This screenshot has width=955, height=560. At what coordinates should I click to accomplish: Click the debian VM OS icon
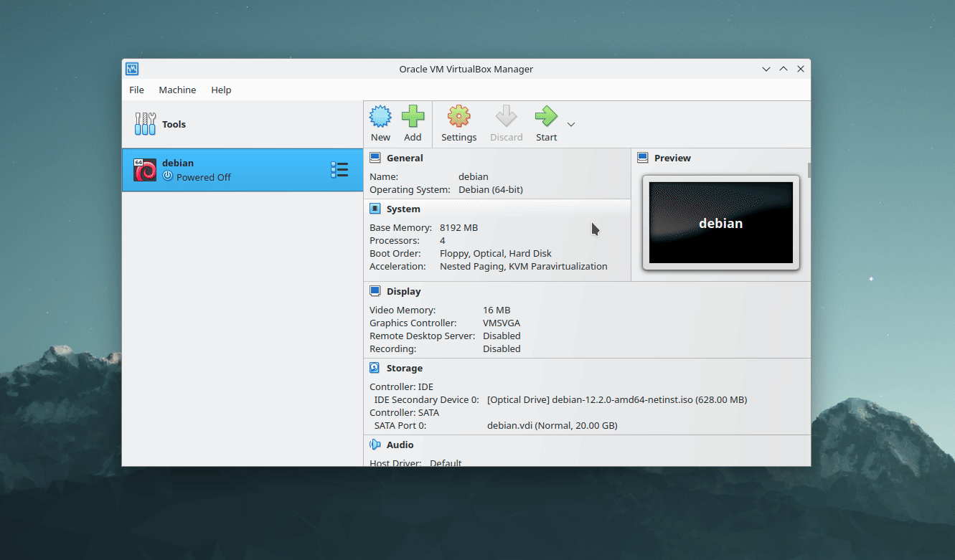(145, 170)
